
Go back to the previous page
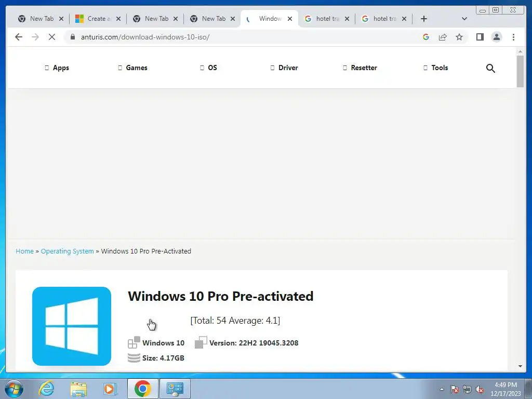(x=19, y=37)
